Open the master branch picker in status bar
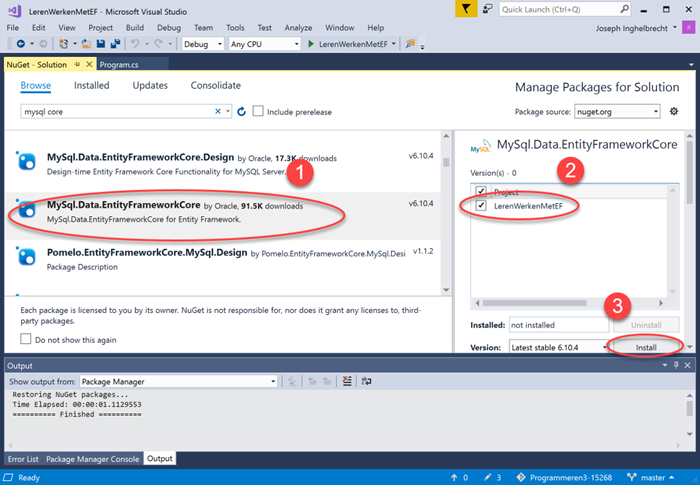Image resolution: width=700 pixels, height=485 pixels. coord(650,477)
